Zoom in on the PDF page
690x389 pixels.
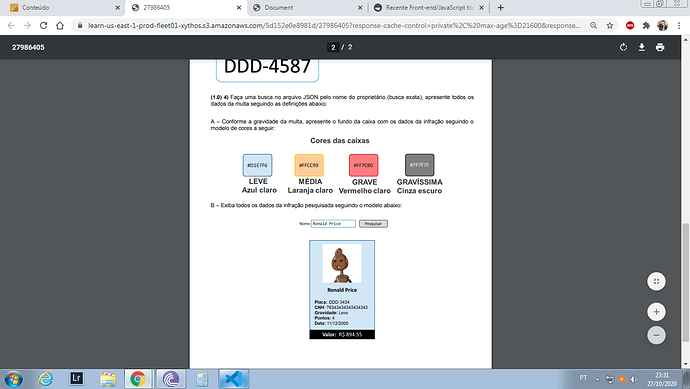[x=656, y=312]
